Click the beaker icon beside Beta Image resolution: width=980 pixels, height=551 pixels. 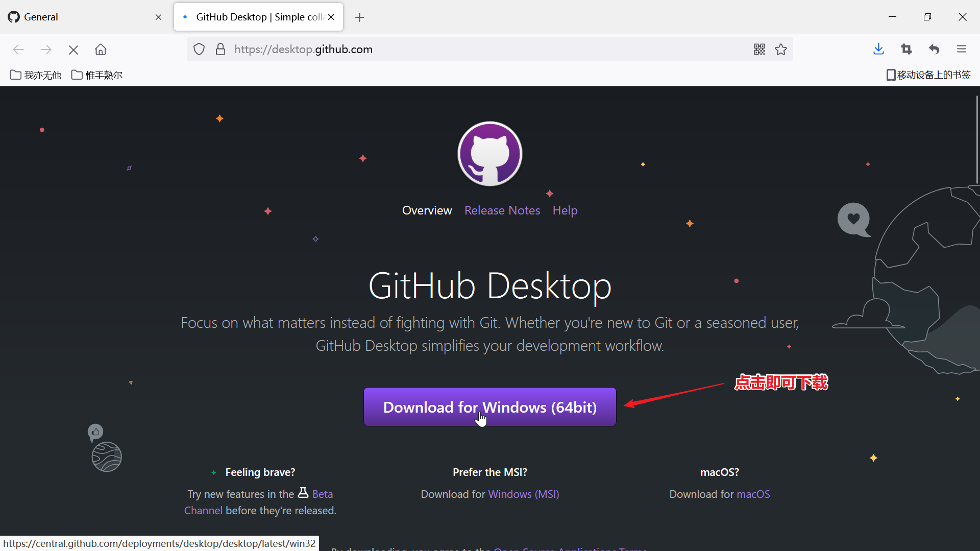pyautogui.click(x=303, y=493)
